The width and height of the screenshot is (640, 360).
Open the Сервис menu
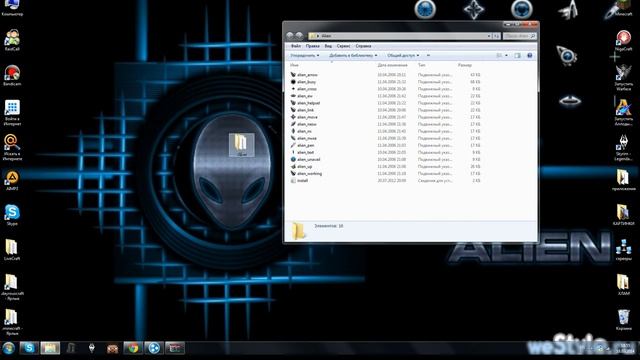pyautogui.click(x=343, y=46)
